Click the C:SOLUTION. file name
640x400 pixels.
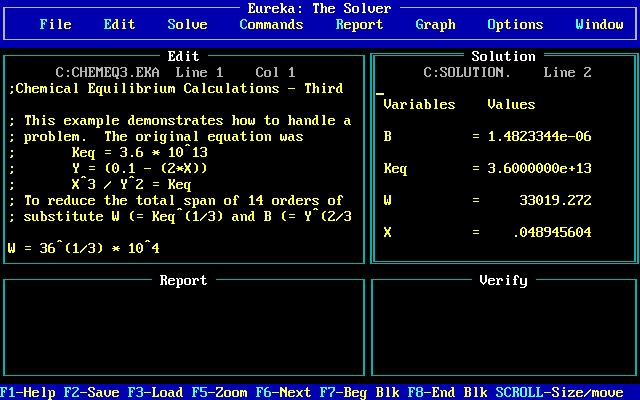click(x=467, y=72)
